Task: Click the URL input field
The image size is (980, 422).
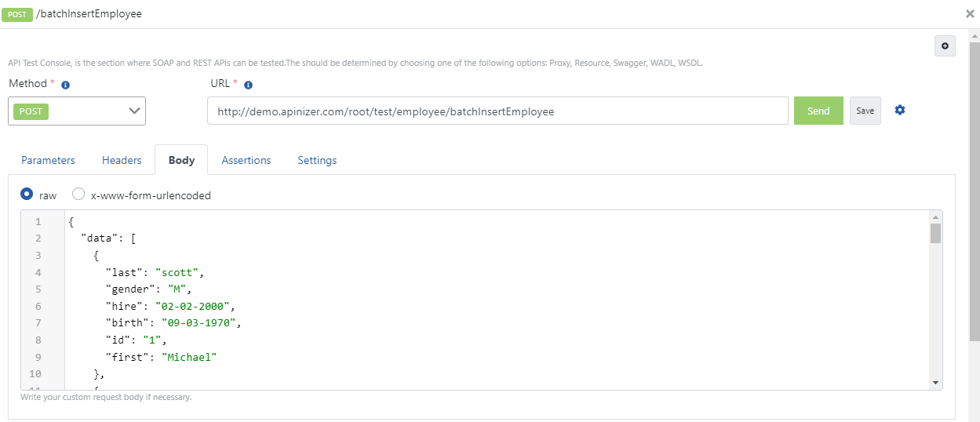Action: coord(497,111)
